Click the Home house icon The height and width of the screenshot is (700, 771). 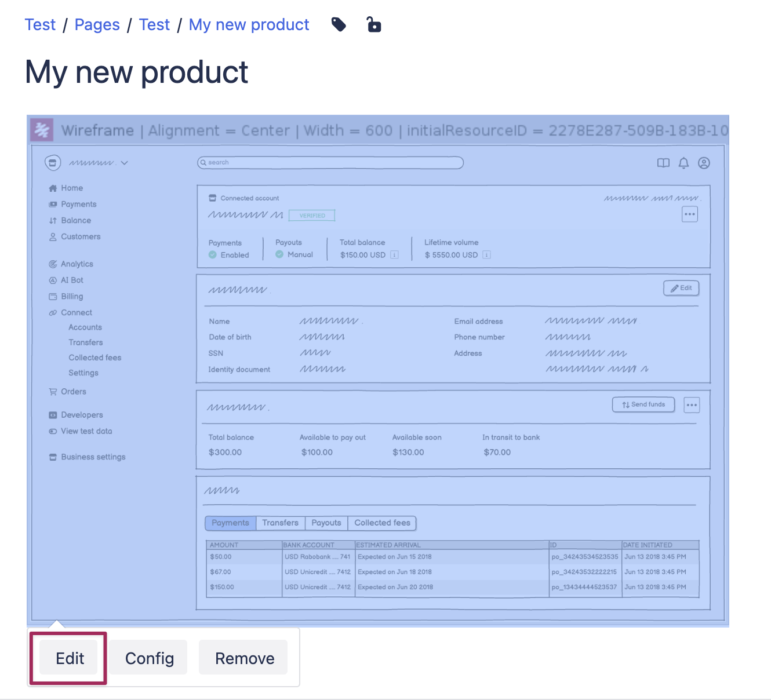53,188
